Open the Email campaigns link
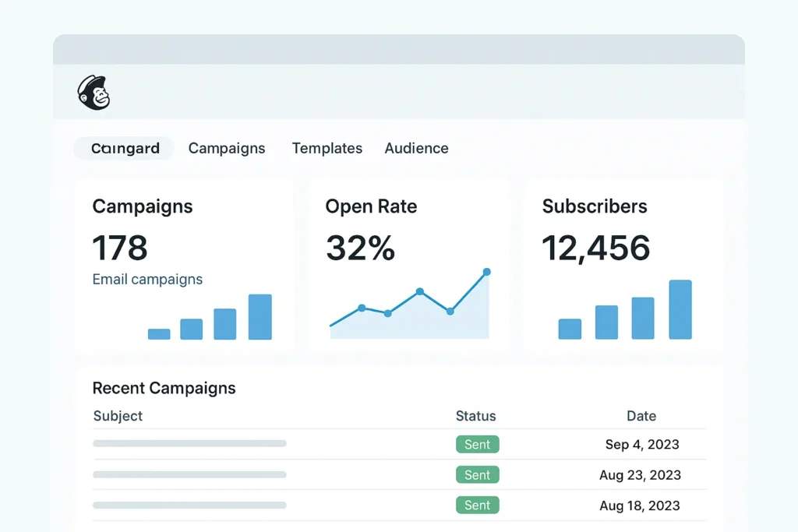Viewport: 798px width, 532px height. (147, 279)
